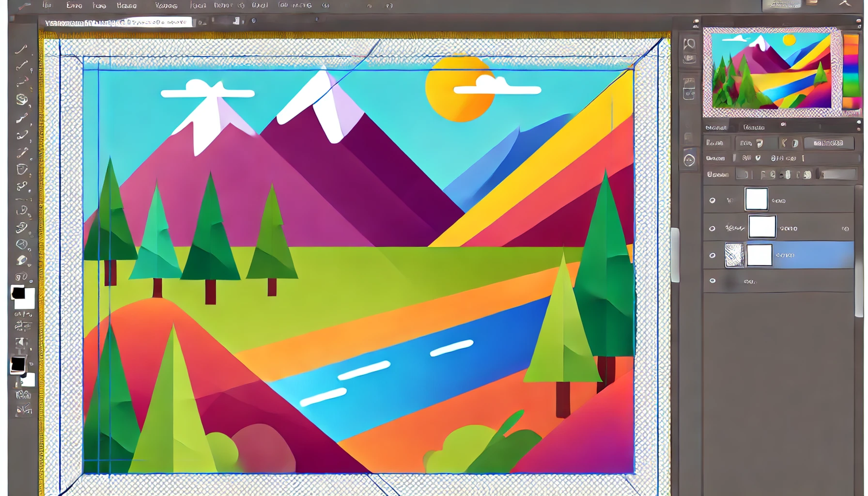
Task: Select the top layer's white thumbnail
Action: coord(756,199)
